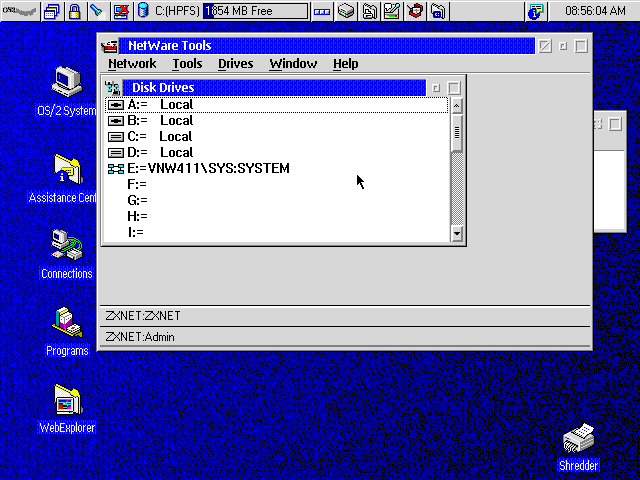Click the Disk Drives scrollbar track below thumb
This screenshot has width=640, height=480.
(x=457, y=189)
